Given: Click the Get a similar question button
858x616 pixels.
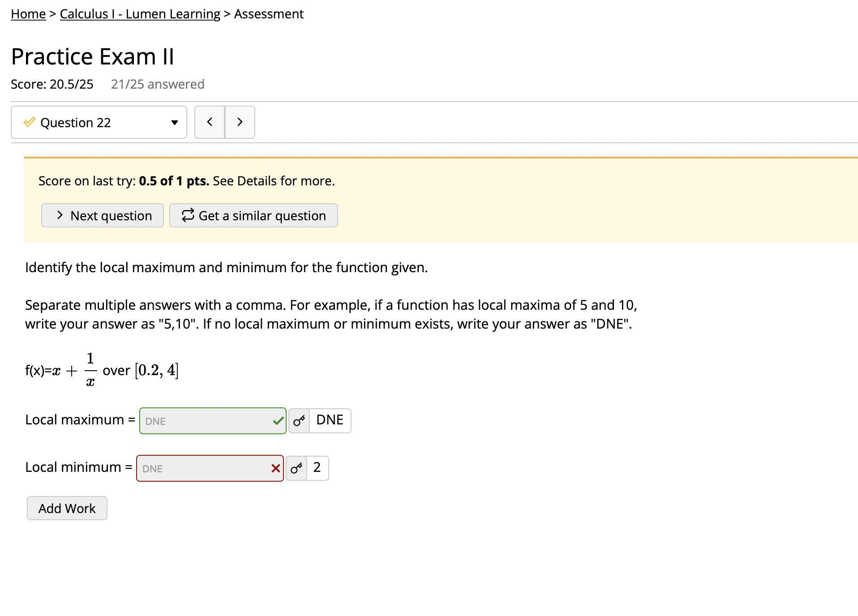Looking at the screenshot, I should click(x=253, y=215).
